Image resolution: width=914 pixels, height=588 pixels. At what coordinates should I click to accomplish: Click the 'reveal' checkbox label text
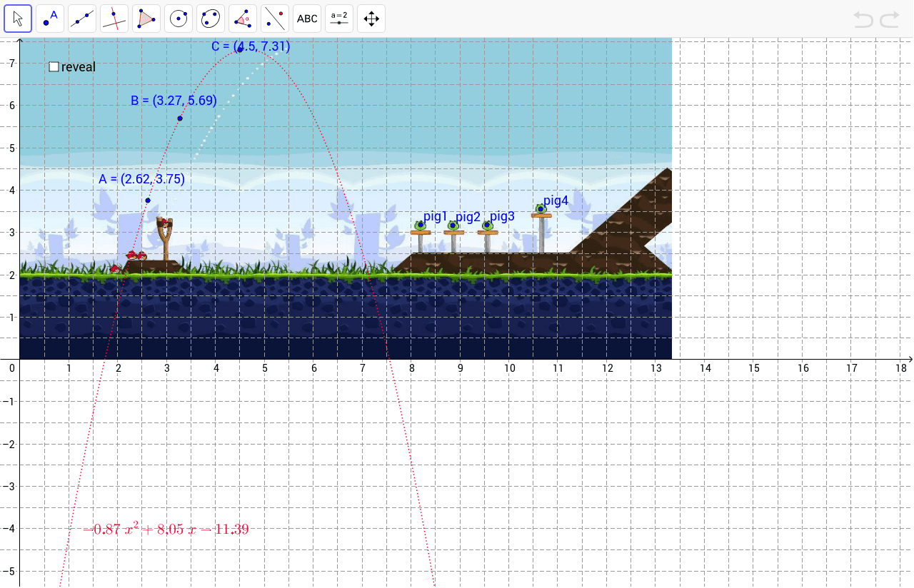[x=79, y=67]
